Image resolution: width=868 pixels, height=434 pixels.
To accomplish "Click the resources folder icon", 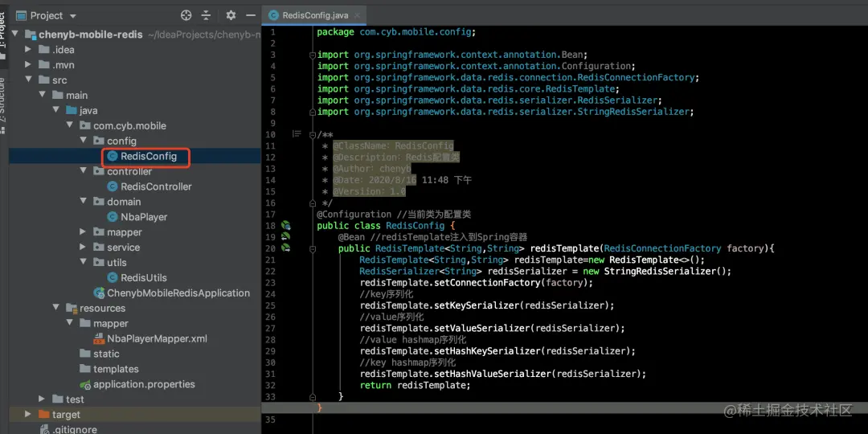I will click(72, 308).
